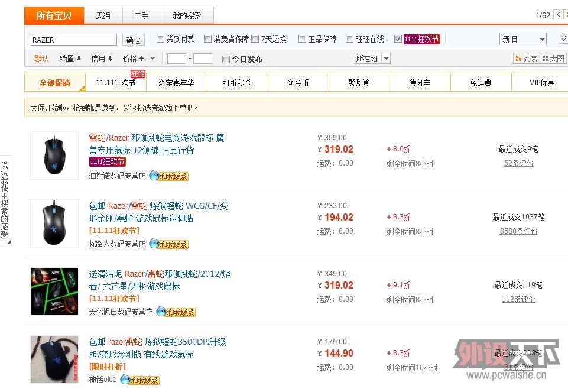Open the 112条评价 reviews link
Screen dimensions: 568x392
[x=519, y=299]
